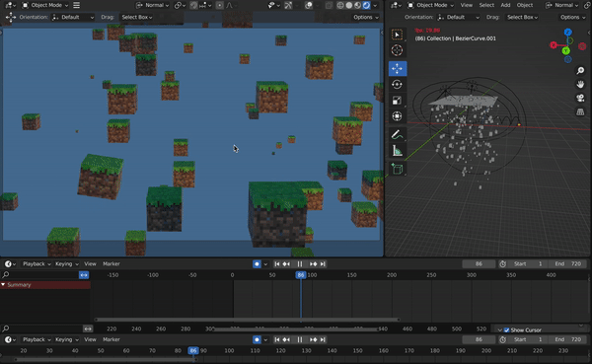The image size is (592, 364).
Task: Toggle snapping magnet in left viewport header
Action: coord(193,5)
